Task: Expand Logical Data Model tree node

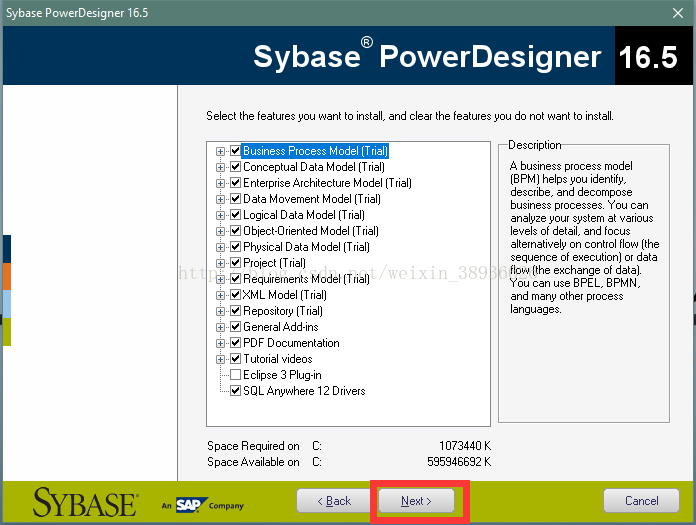Action: (220, 215)
